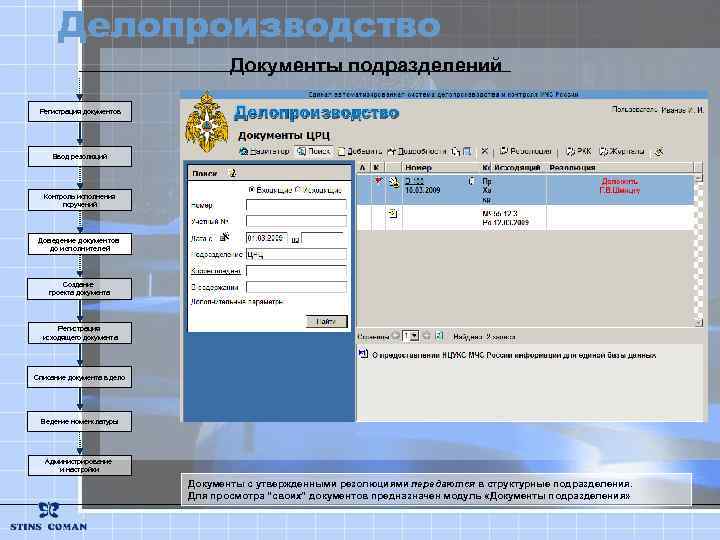Screen dimensions: 720x540
Task: Click the help icon beside Поиск panel title
Action: [233, 173]
